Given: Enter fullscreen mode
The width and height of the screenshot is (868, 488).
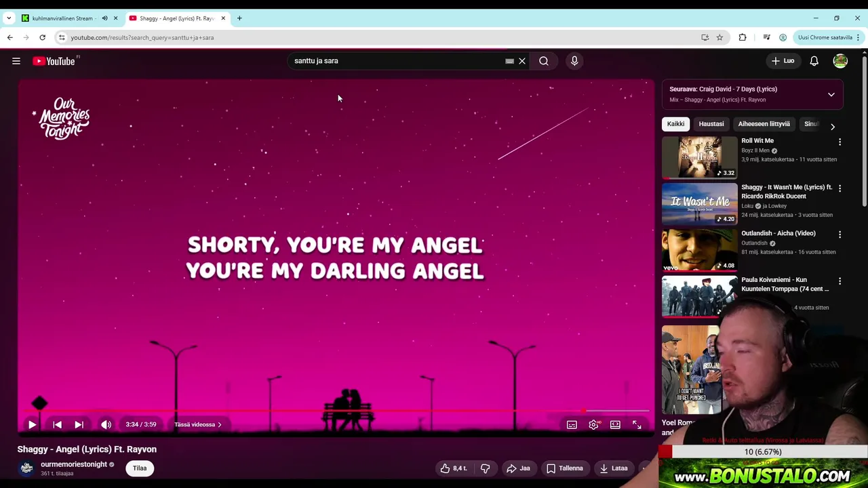Looking at the screenshot, I should point(637,424).
